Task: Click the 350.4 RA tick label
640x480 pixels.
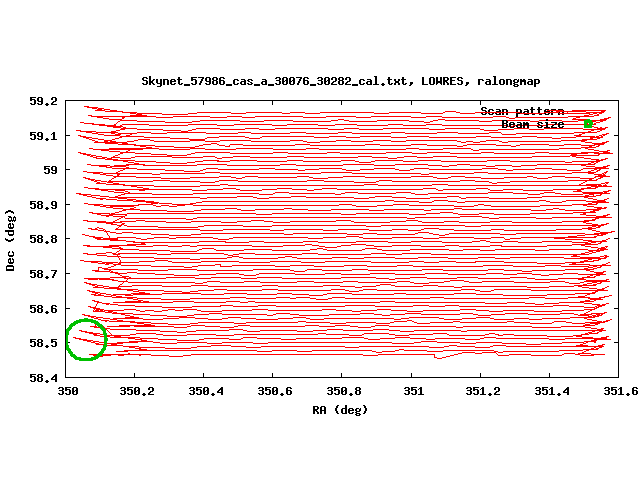Action: pyautogui.click(x=206, y=391)
